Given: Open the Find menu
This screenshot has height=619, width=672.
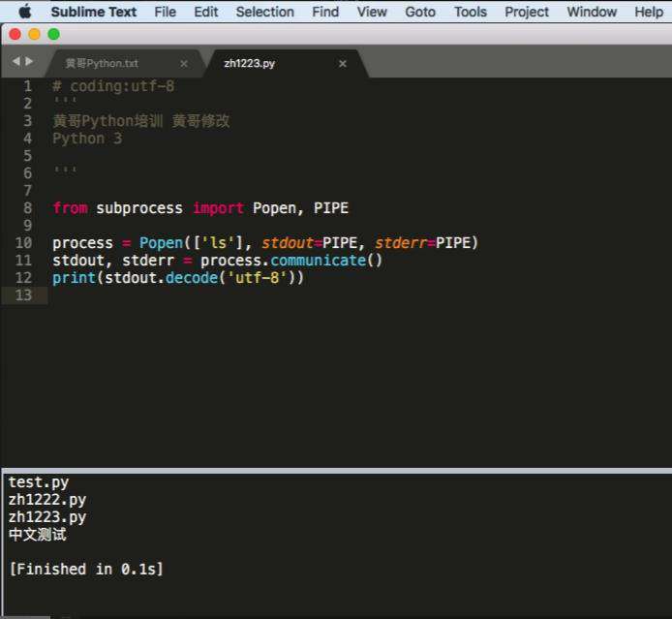Looking at the screenshot, I should (325, 12).
